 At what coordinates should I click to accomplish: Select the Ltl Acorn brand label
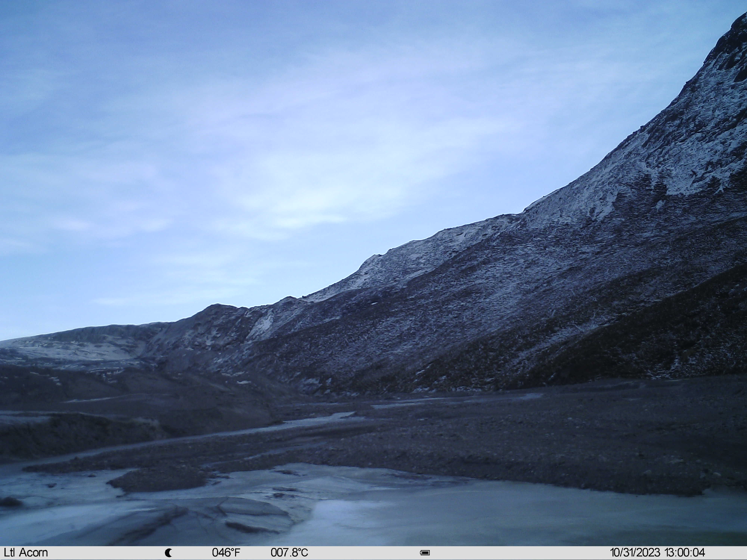tap(26, 553)
